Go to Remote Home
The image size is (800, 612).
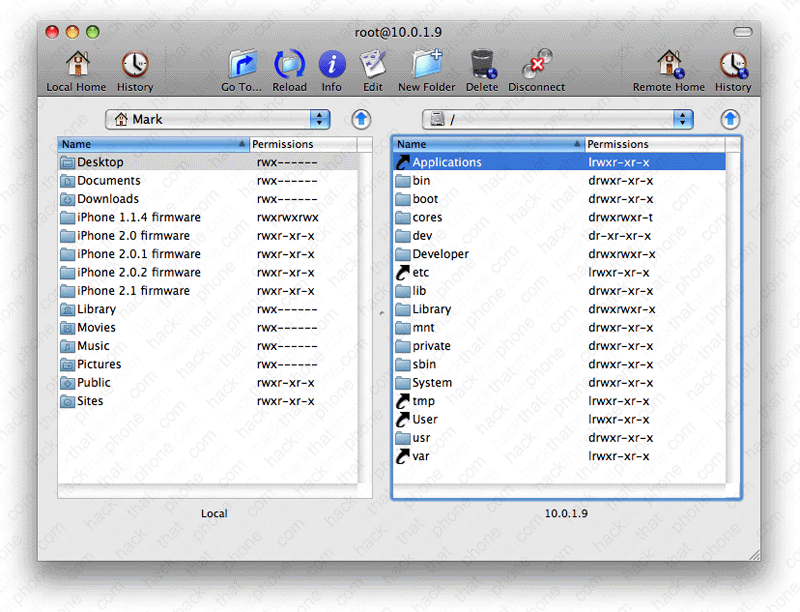pos(668,66)
